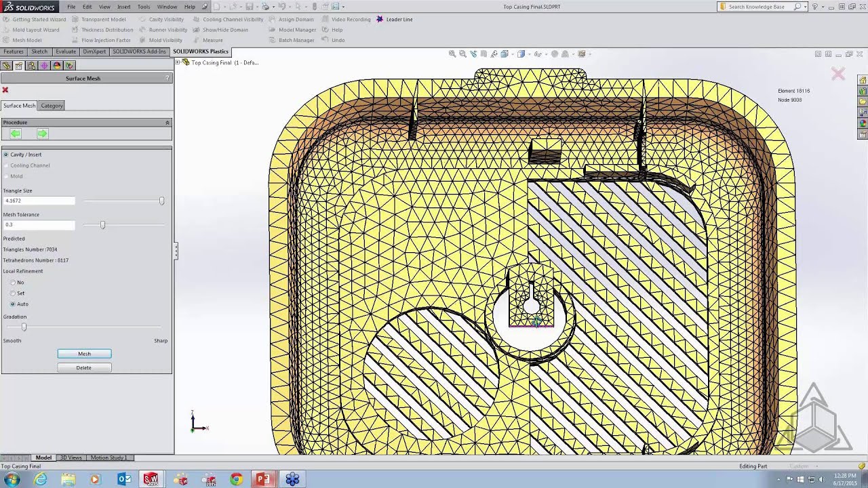Click Assign Domain
Screen dimensions: 868x488
[x=292, y=19]
